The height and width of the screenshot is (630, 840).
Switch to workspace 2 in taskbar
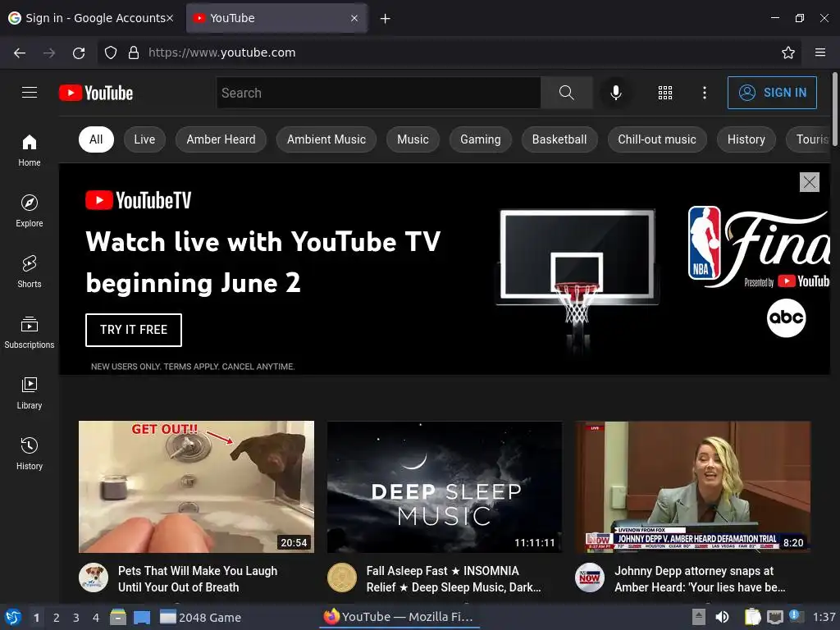click(x=57, y=618)
